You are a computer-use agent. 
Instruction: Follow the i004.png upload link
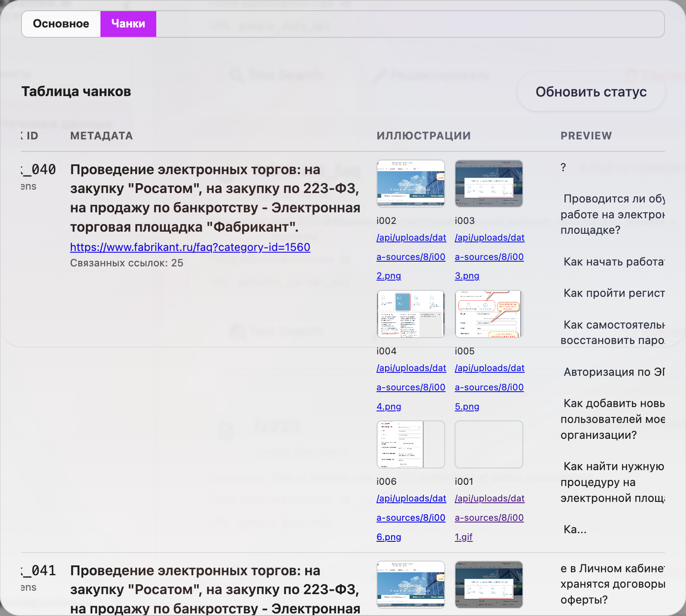coord(411,387)
